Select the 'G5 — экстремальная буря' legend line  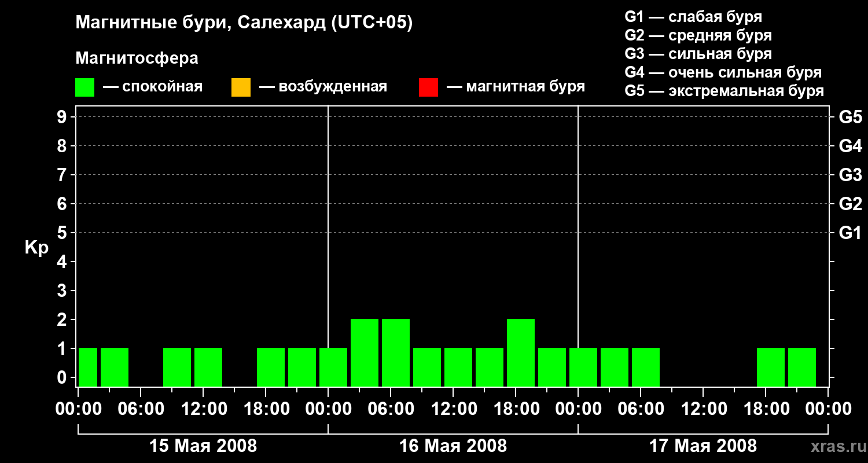click(724, 91)
